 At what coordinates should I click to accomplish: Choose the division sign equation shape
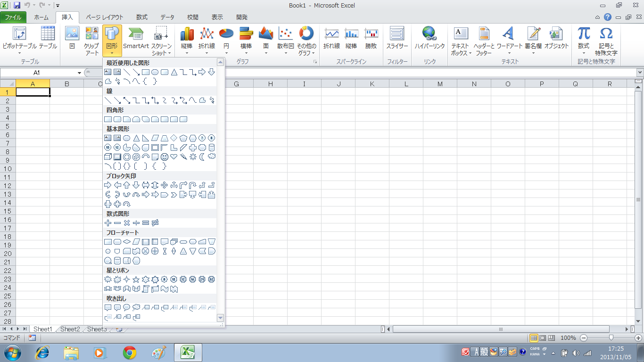point(136,222)
